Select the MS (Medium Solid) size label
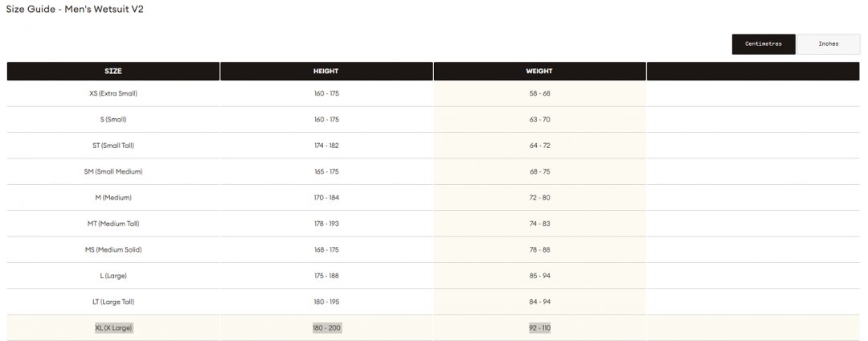This screenshot has width=868, height=341. pos(113,249)
